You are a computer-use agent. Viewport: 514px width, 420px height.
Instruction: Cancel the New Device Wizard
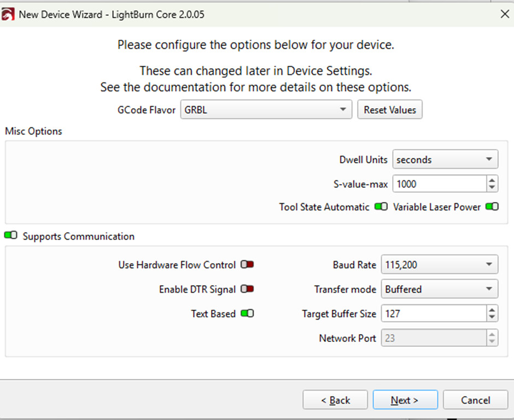[475, 400]
